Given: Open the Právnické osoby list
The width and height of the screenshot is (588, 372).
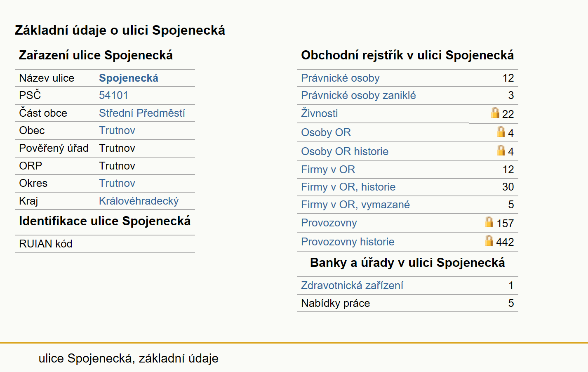Looking at the screenshot, I should (340, 78).
